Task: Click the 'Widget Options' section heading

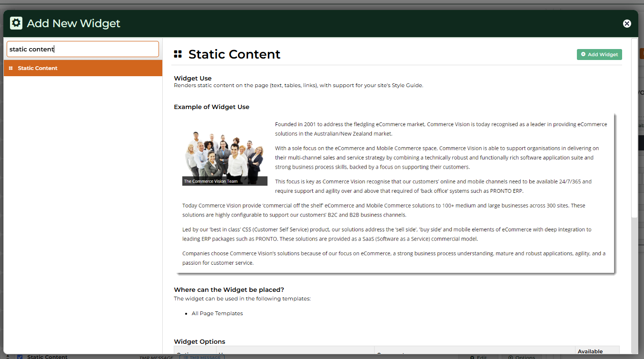Action: click(199, 341)
